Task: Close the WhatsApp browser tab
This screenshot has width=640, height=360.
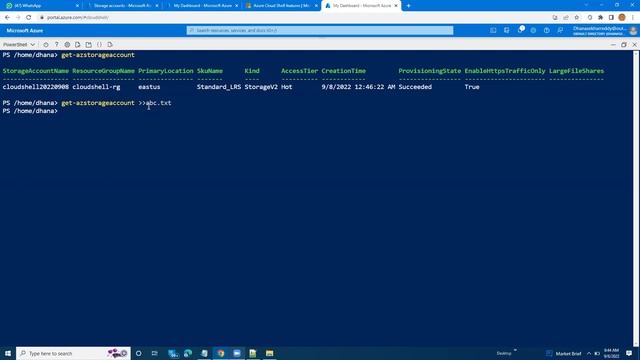Action: 77,6
